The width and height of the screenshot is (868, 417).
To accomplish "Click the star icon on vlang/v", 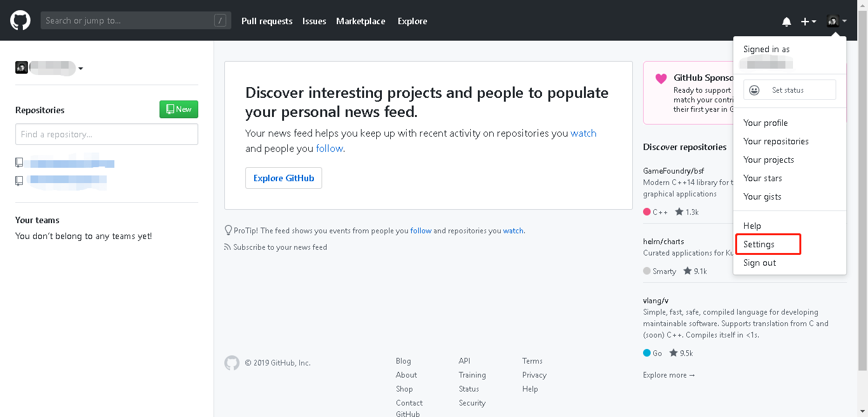I will click(x=674, y=353).
